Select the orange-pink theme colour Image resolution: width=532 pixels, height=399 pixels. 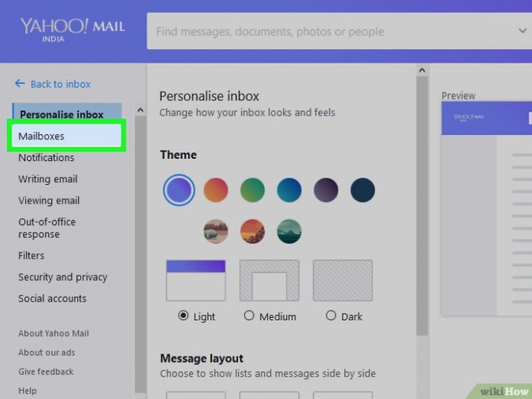(216, 190)
